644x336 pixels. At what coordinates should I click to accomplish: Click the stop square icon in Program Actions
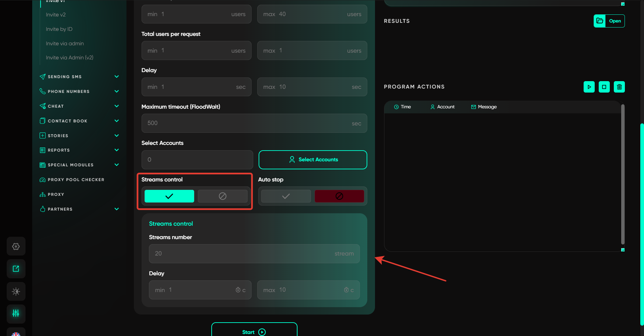[604, 87]
